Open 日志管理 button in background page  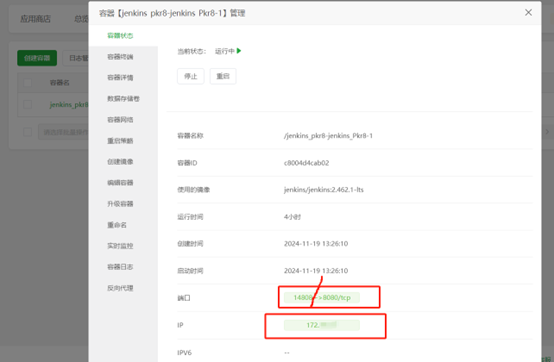(x=76, y=58)
